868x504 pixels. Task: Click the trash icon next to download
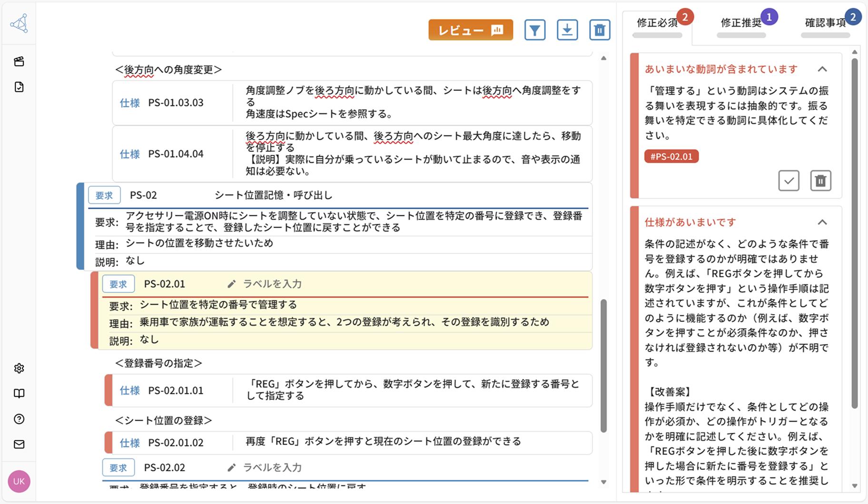tap(600, 30)
